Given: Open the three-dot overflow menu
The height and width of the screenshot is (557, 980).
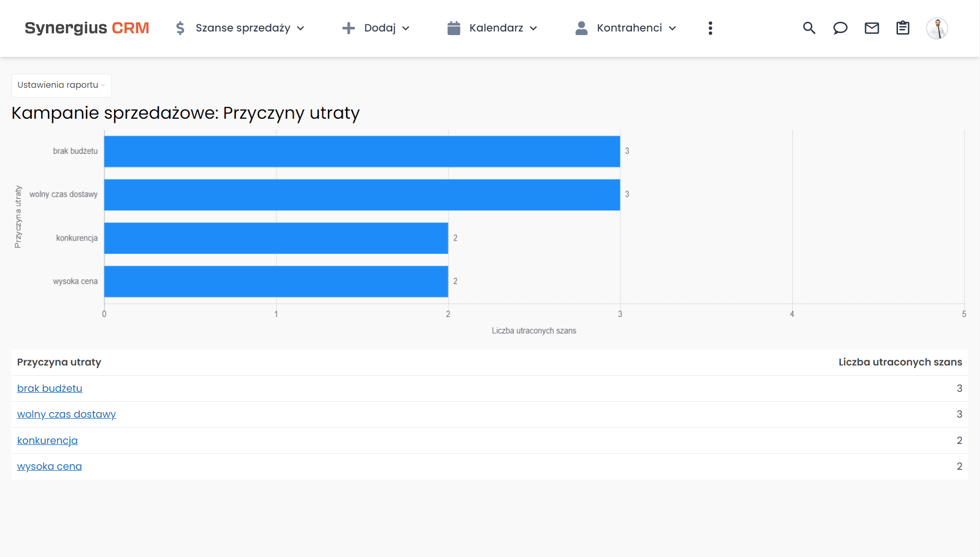Looking at the screenshot, I should 710,28.
